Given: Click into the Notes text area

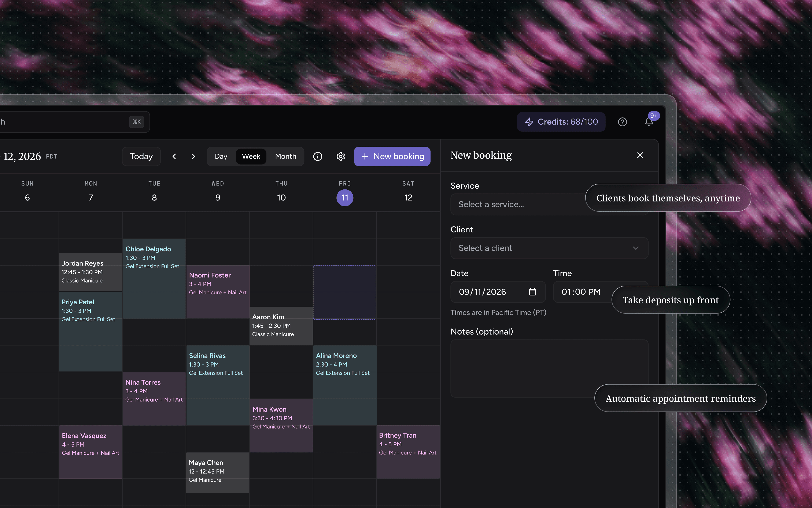Looking at the screenshot, I should [x=549, y=369].
